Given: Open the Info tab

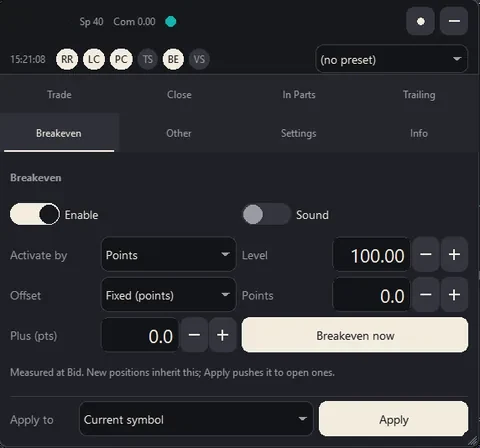Looking at the screenshot, I should [x=419, y=133].
